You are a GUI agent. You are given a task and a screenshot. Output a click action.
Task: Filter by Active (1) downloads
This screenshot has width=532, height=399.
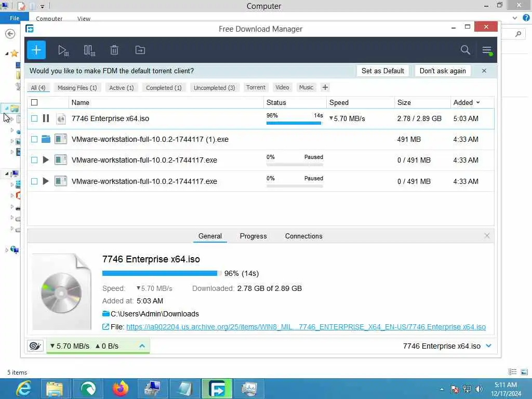pos(122,87)
